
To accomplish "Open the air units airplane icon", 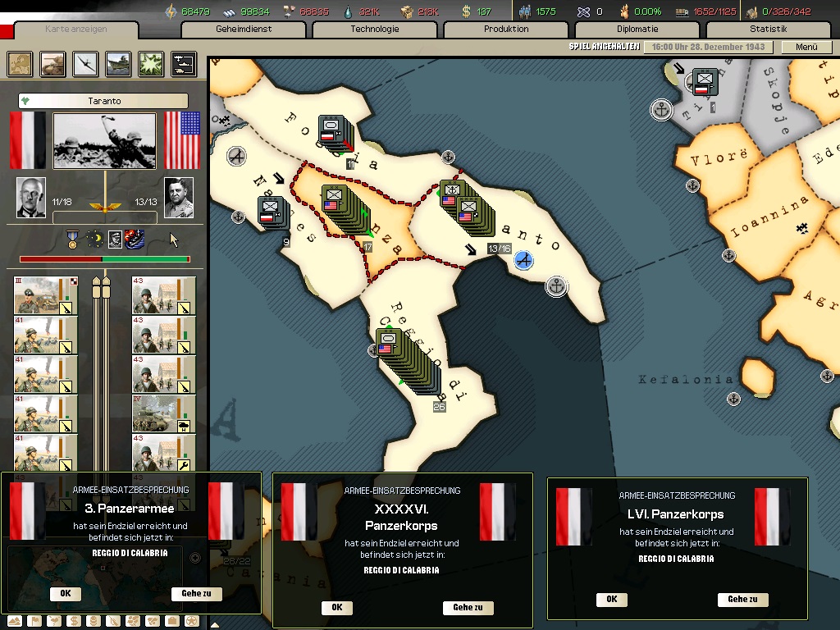I will point(85,64).
